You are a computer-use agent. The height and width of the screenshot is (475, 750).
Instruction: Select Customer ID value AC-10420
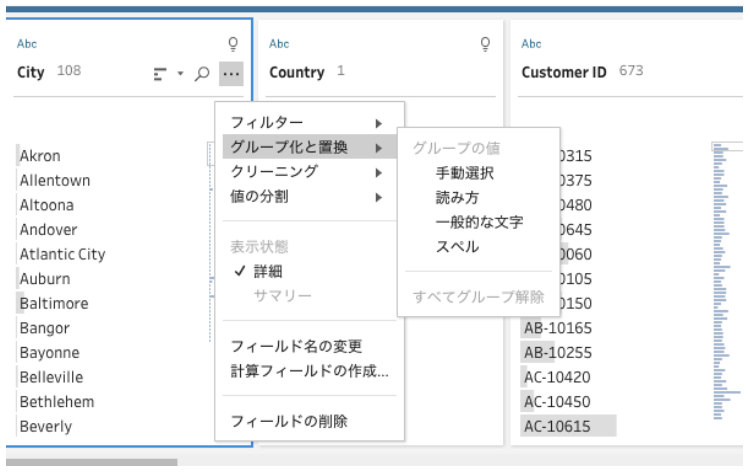(x=557, y=377)
